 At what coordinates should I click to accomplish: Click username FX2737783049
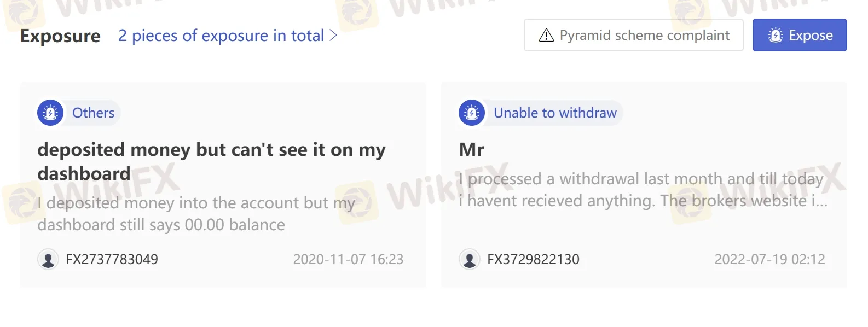tap(112, 259)
